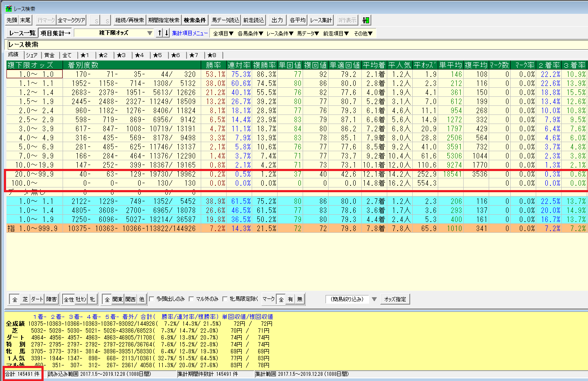Select the 関東 region filter

117,299
